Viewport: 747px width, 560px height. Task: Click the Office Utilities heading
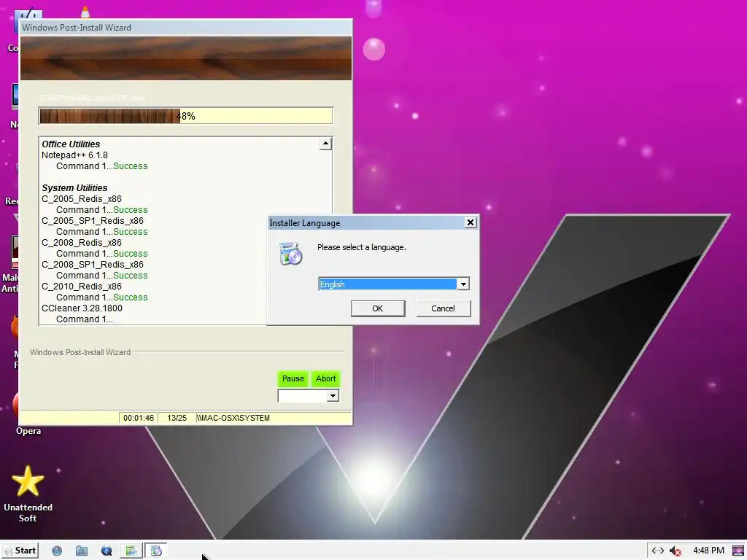point(71,144)
